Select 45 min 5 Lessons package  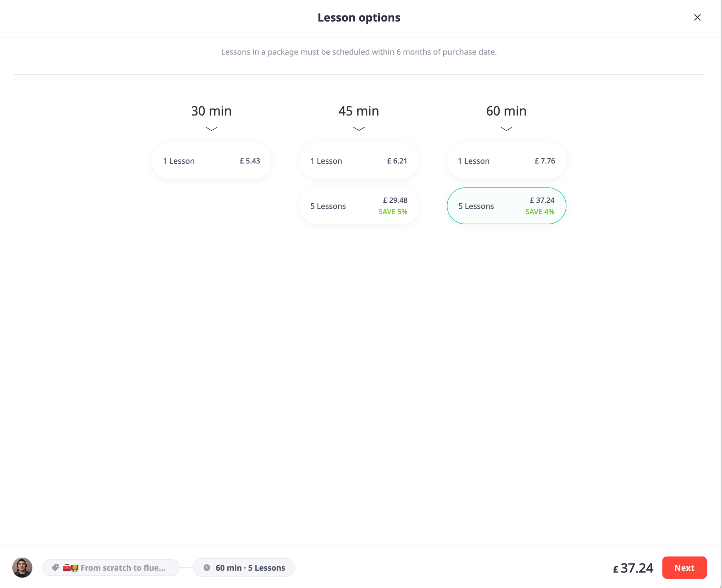[358, 206]
